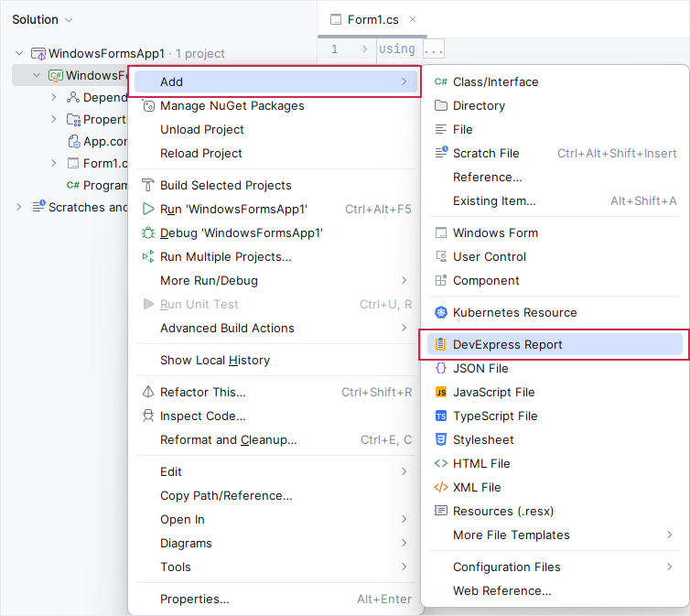
Task: Click the Run Multiple Projects icon
Action: (x=148, y=256)
